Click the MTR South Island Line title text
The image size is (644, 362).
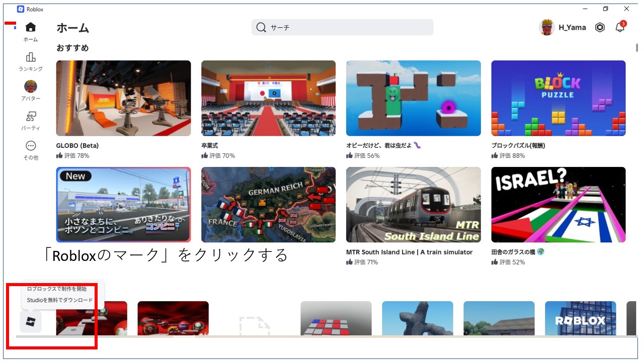[x=410, y=252]
